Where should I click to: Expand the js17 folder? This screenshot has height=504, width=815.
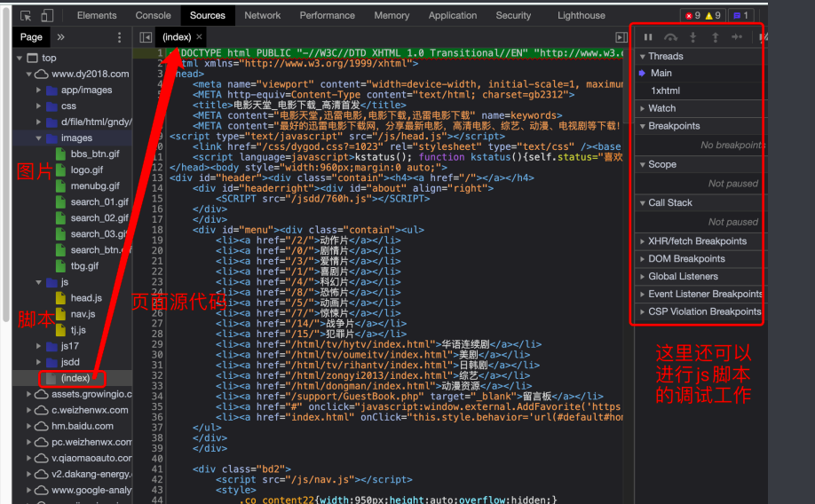38,346
